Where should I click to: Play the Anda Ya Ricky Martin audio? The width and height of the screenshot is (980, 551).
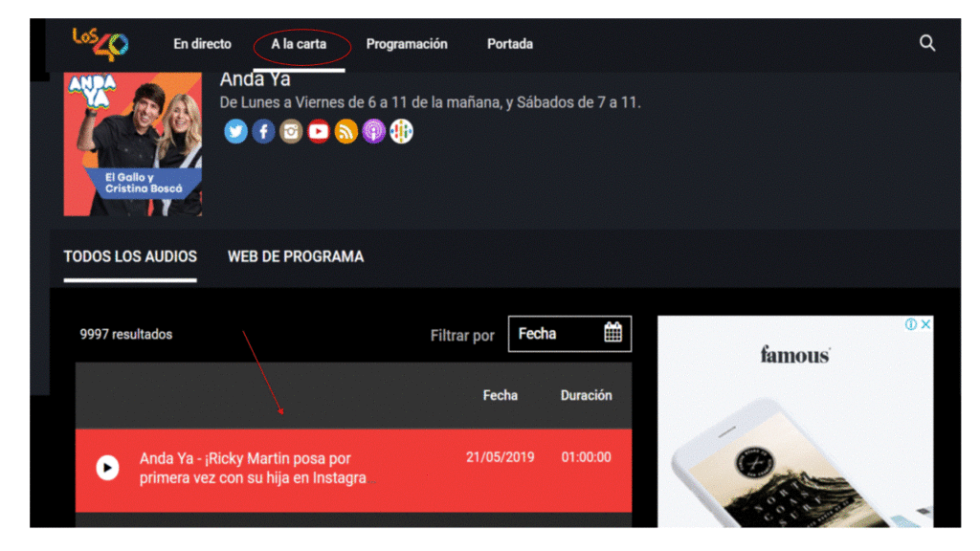tap(107, 467)
